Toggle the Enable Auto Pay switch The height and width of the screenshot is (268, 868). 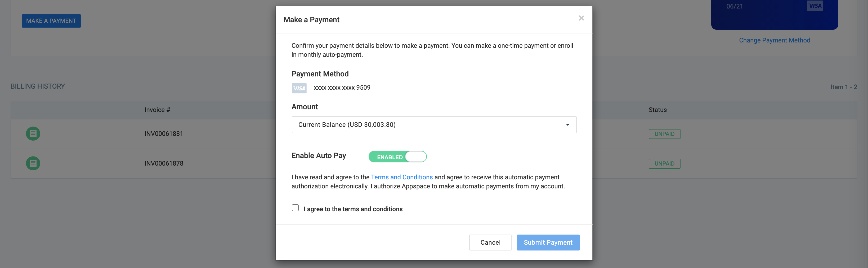[x=397, y=157]
